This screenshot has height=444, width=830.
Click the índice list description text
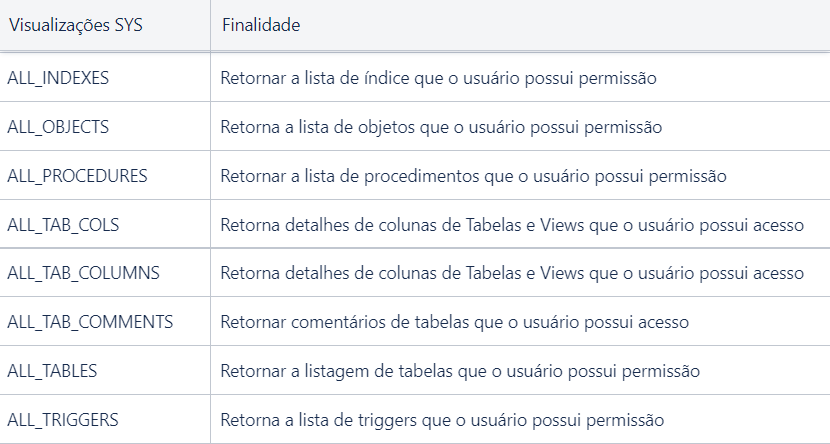tap(438, 78)
